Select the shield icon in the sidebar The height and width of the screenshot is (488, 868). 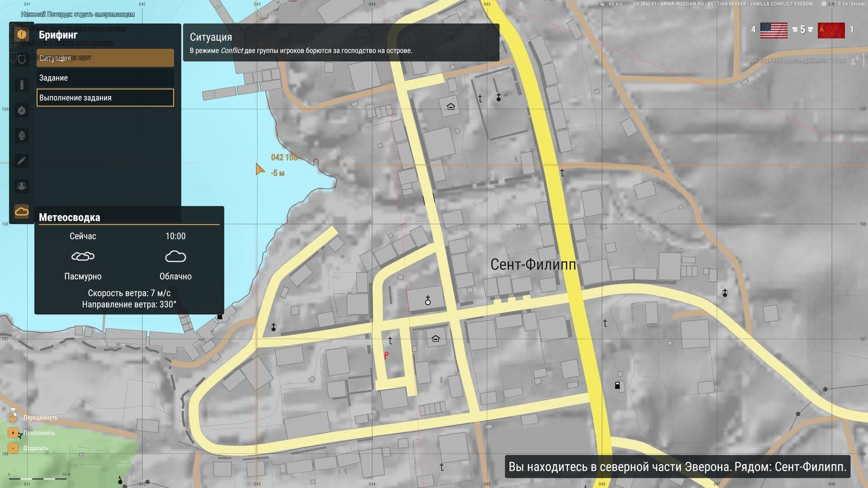[22, 59]
